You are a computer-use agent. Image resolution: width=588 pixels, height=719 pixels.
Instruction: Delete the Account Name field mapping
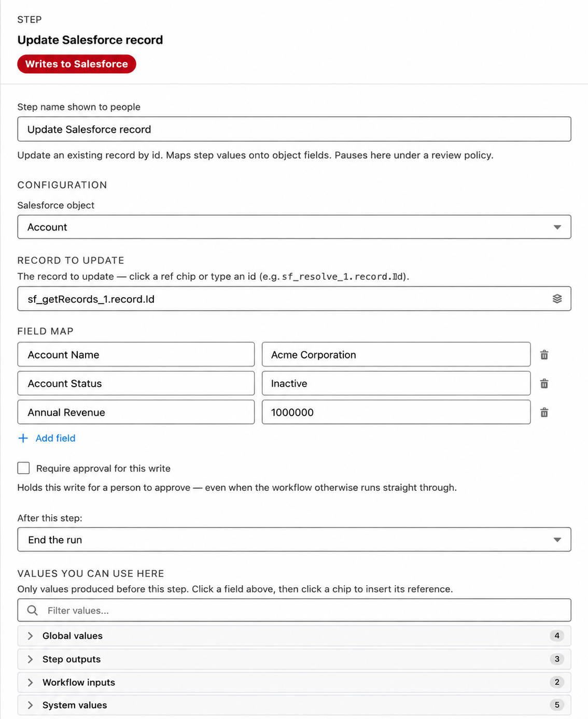[544, 355]
